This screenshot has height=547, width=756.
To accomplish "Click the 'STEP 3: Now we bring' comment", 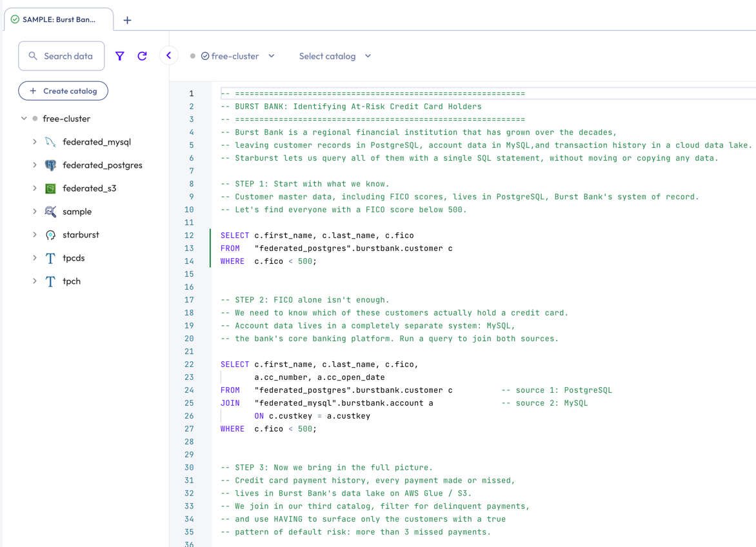I will pyautogui.click(x=326, y=468).
